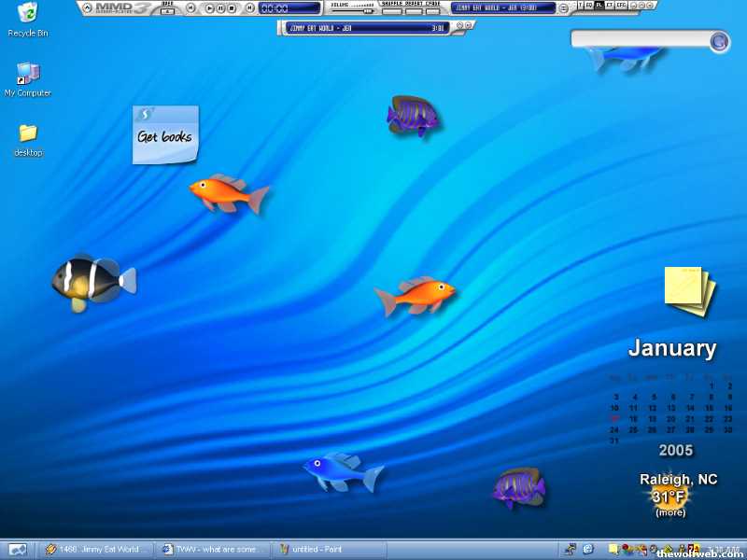Select Jimmy Eat World track in the playlist strip

tap(366, 28)
